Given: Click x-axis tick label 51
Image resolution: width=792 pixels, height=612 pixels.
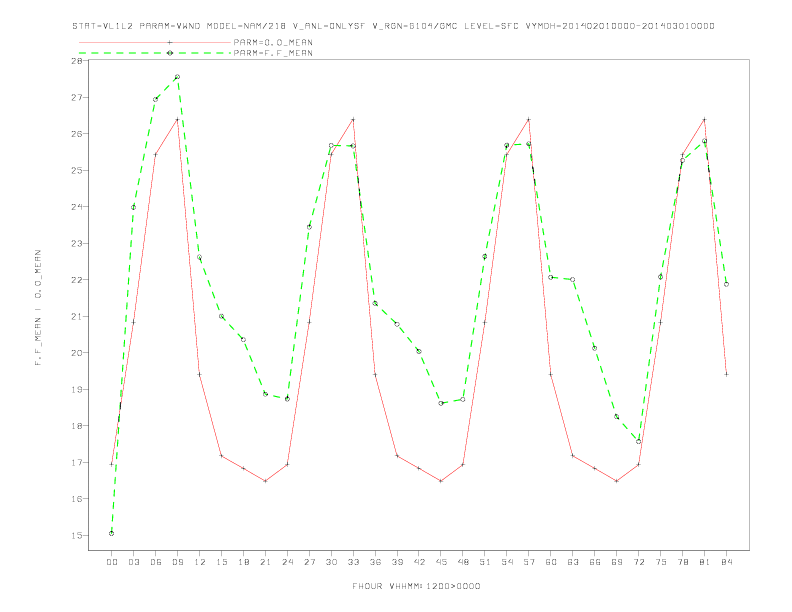Looking at the screenshot, I should point(485,562).
